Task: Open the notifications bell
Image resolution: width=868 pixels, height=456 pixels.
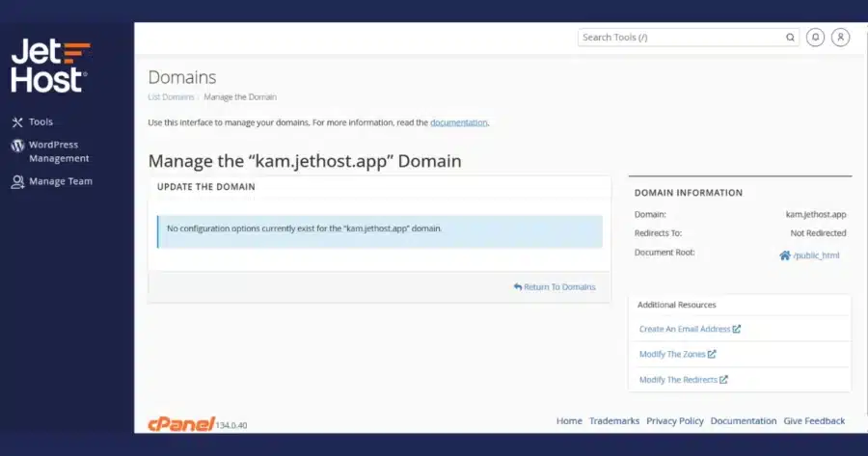Action: (x=815, y=37)
